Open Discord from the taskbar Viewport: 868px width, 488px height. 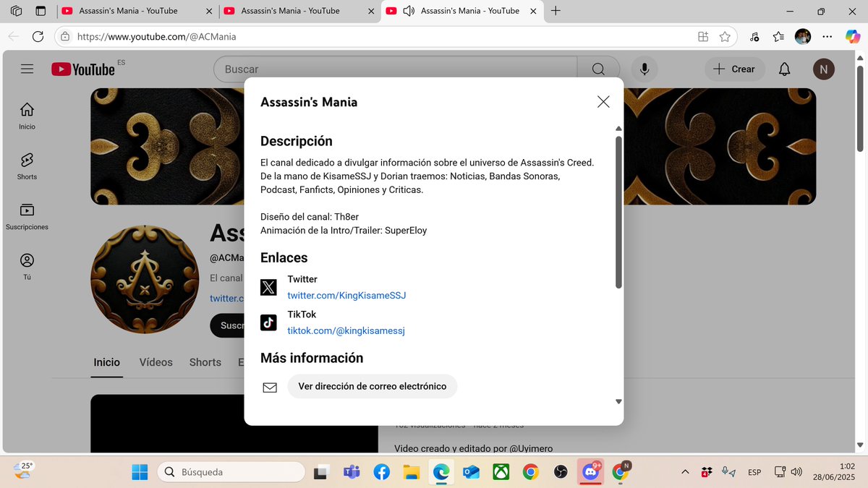pos(590,471)
